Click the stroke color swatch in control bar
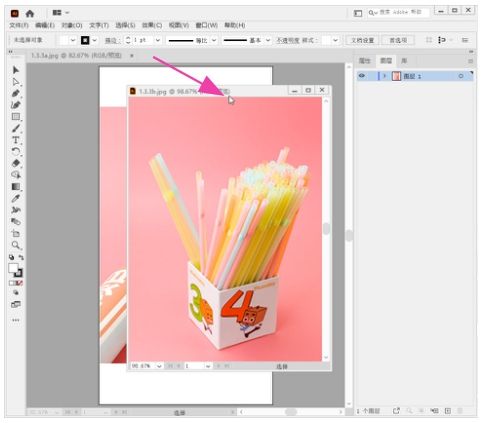 coord(85,40)
